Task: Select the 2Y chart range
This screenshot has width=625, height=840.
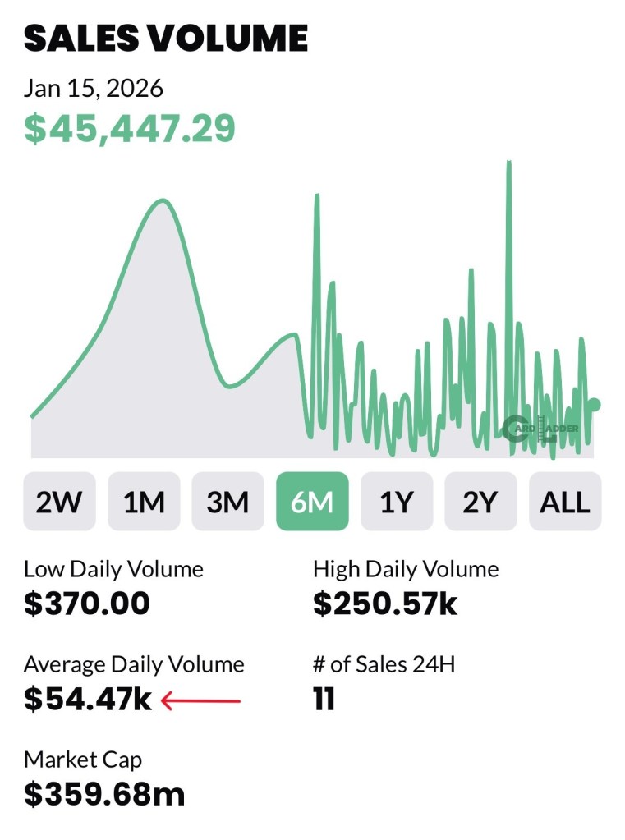Action: point(480,501)
